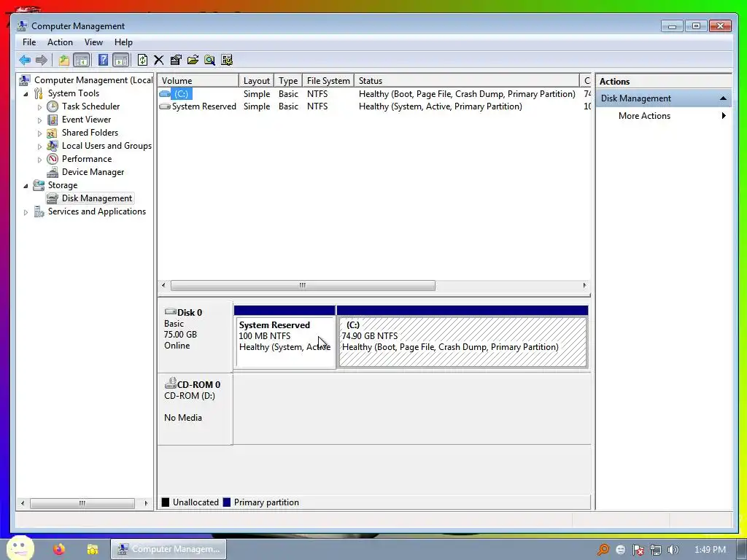747x560 pixels.
Task: Open the File menu
Action: tap(29, 42)
